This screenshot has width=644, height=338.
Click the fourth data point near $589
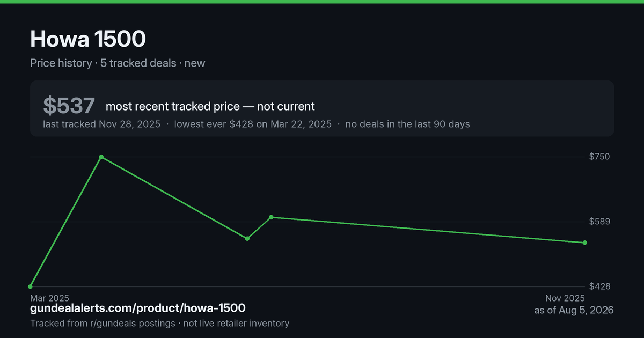tap(271, 217)
